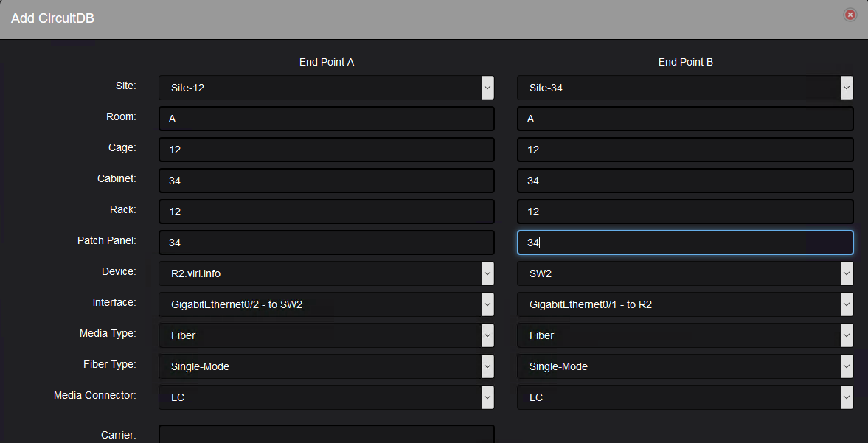Open End Point B Fiber Type dropdown
This screenshot has width=868, height=443.
[685, 366]
